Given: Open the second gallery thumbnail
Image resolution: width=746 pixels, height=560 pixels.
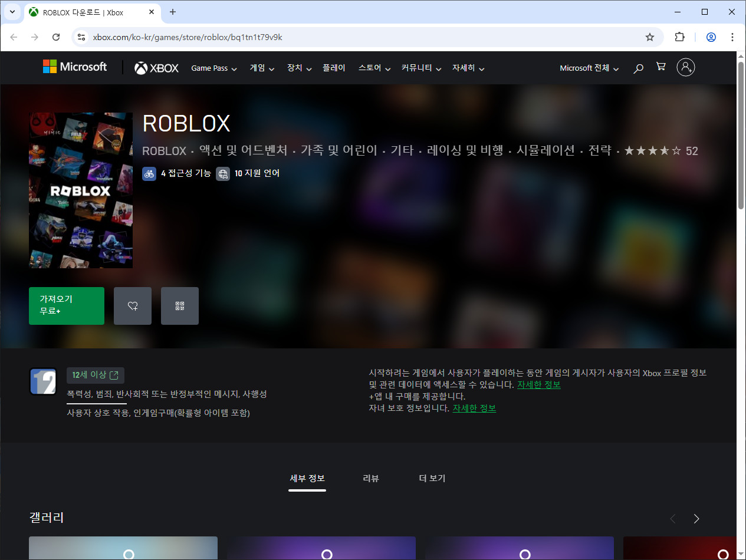Looking at the screenshot, I should pyautogui.click(x=321, y=548).
